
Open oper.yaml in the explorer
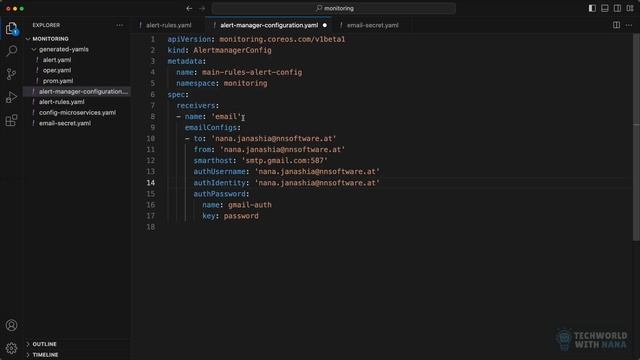coord(57,70)
